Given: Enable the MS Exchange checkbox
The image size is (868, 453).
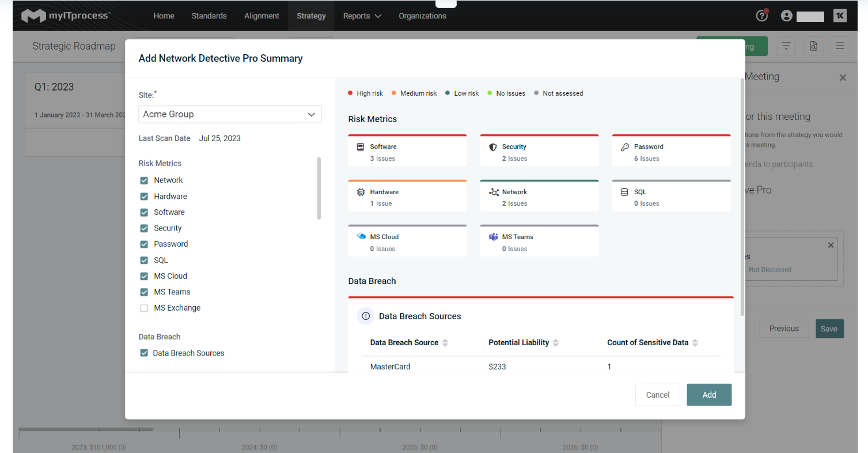Looking at the screenshot, I should click(x=144, y=308).
